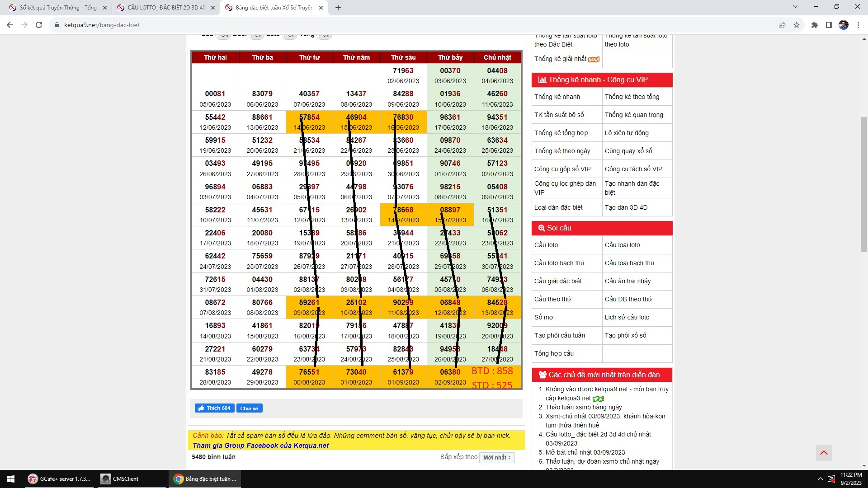868x488 pixels.
Task: Open Cầu loto bạch thủ link
Action: [559, 263]
